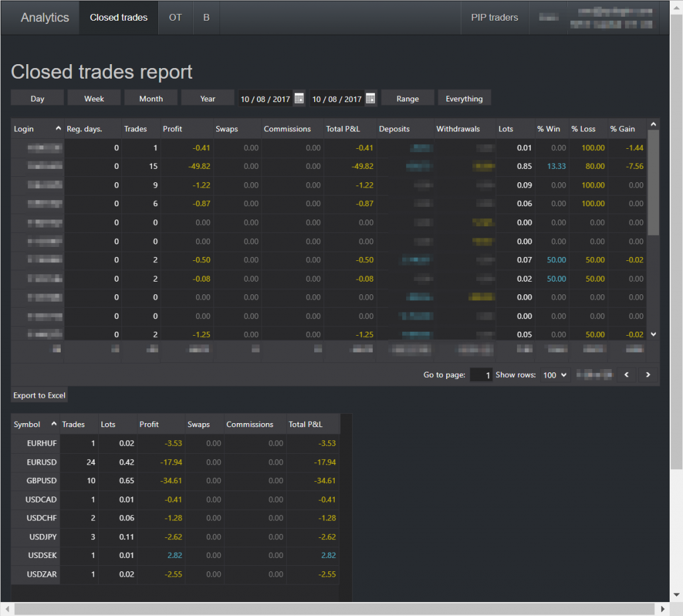683x616 pixels.
Task: Select the Month period filter
Action: point(151,97)
